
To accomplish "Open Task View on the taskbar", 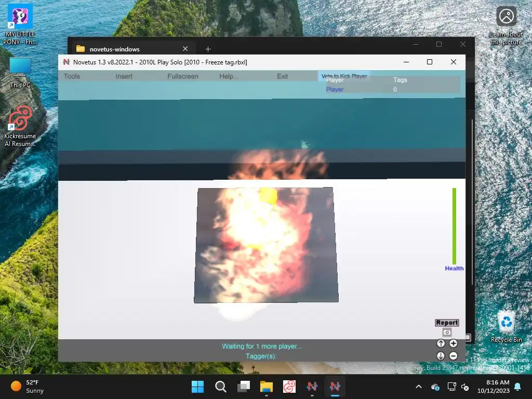I will coord(244,387).
